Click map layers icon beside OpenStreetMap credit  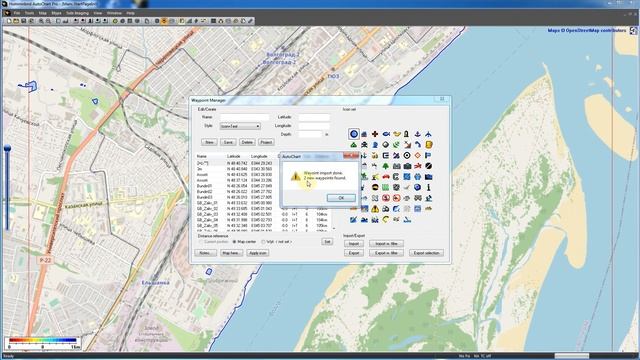coord(633,31)
